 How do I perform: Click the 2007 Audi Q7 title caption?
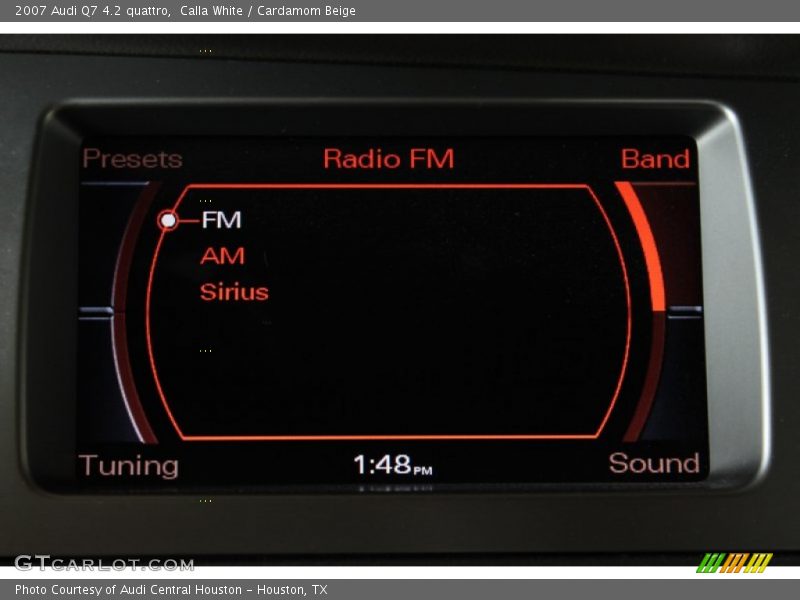coord(185,11)
